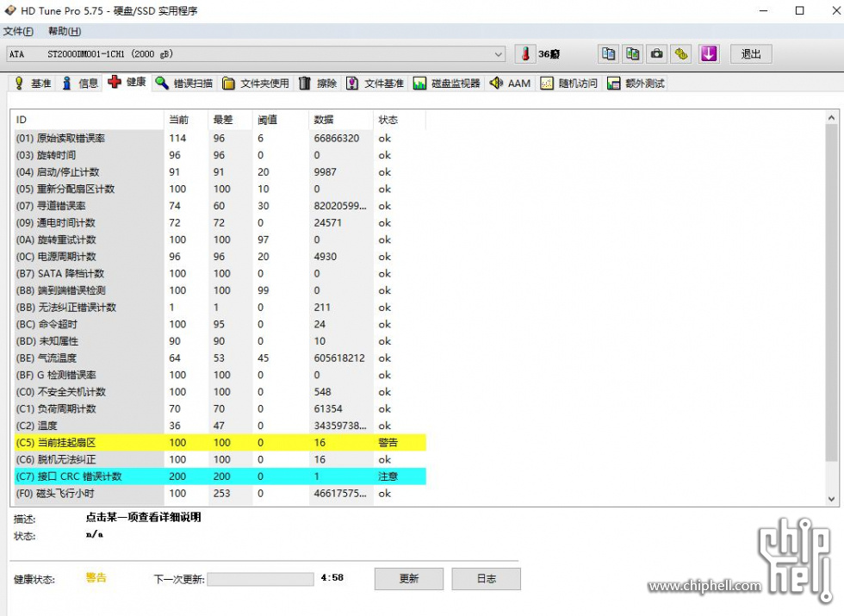Select the (C0) 不安全关机计数 row
The width and height of the screenshot is (844, 616).
pyautogui.click(x=219, y=392)
